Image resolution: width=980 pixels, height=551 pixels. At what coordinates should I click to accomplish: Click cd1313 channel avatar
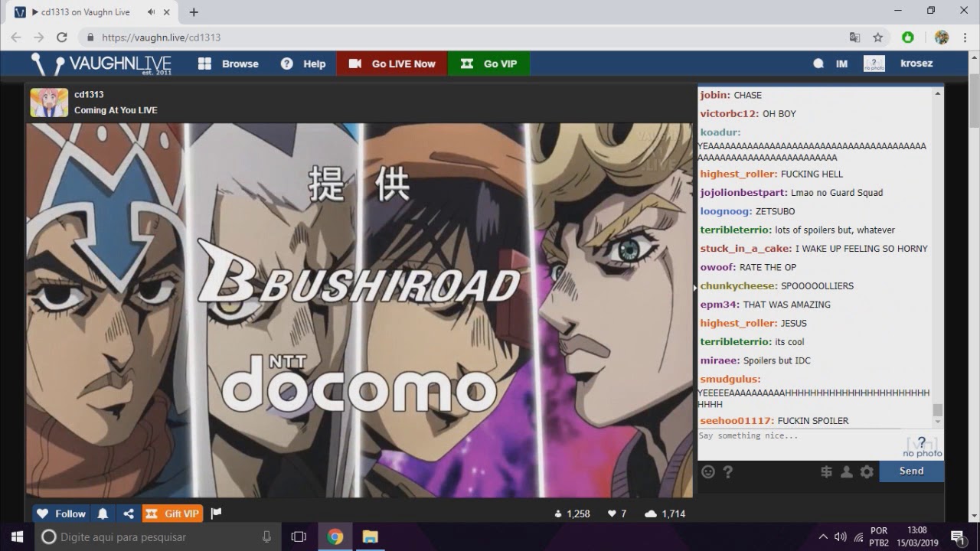(x=49, y=103)
